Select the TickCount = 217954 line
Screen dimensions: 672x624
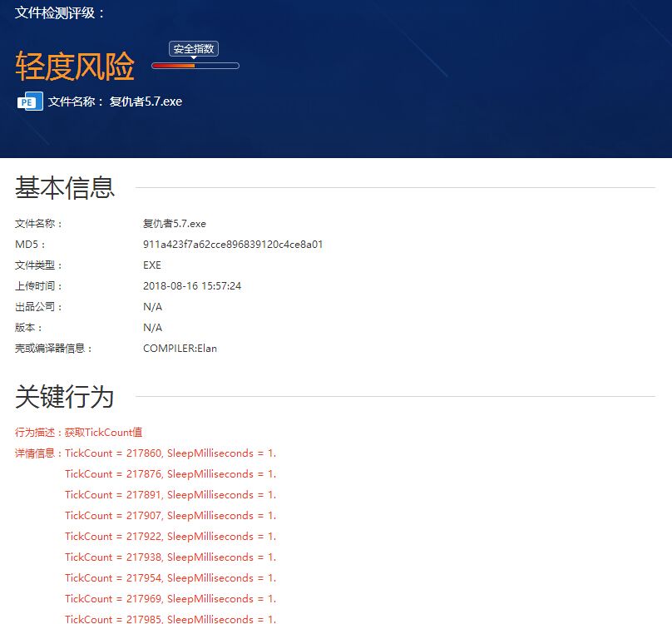point(170,578)
